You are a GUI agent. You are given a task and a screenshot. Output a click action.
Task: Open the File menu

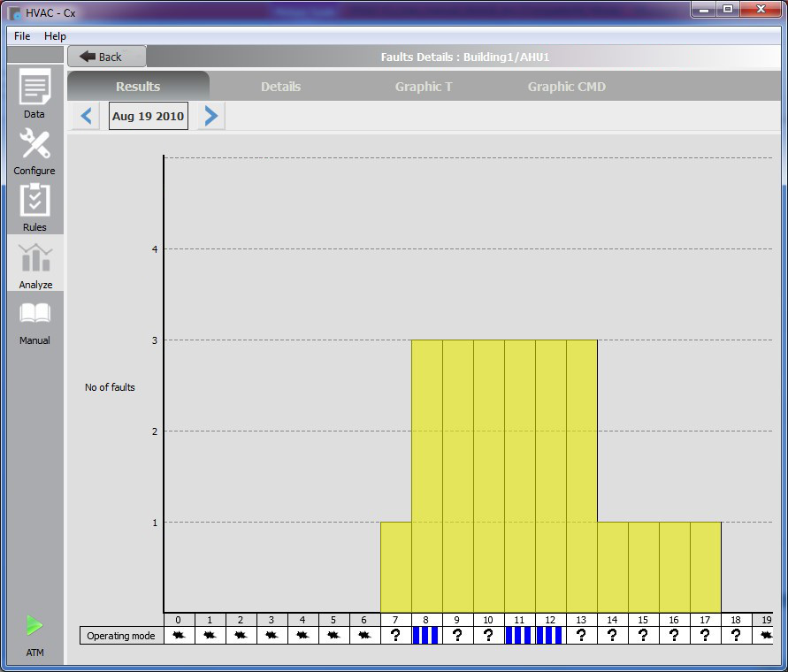point(22,36)
